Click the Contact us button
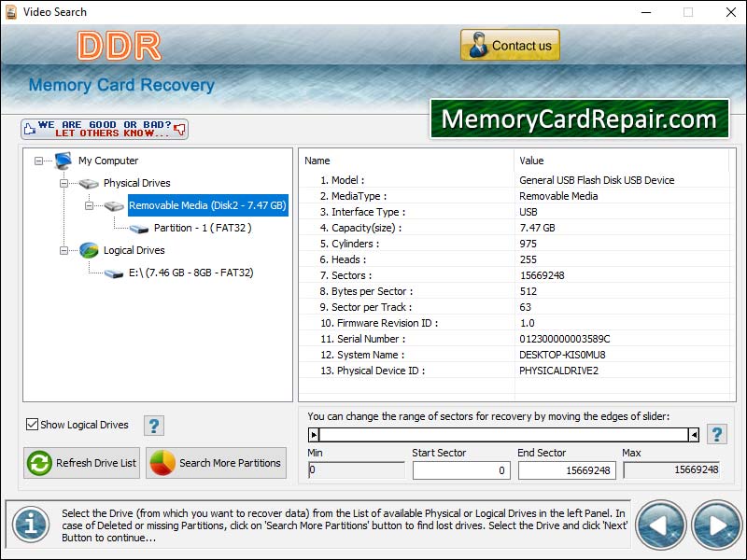The width and height of the screenshot is (747, 560). click(x=510, y=45)
